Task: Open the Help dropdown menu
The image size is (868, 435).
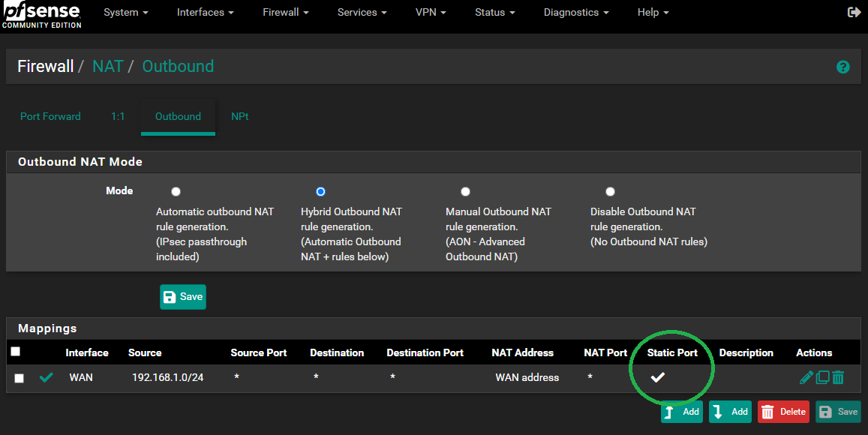Action: pos(653,12)
